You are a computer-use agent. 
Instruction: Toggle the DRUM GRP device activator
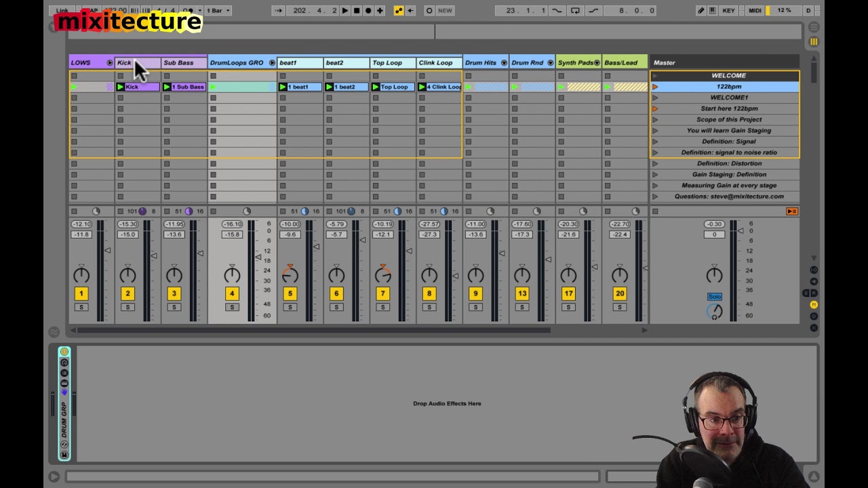coord(64,352)
